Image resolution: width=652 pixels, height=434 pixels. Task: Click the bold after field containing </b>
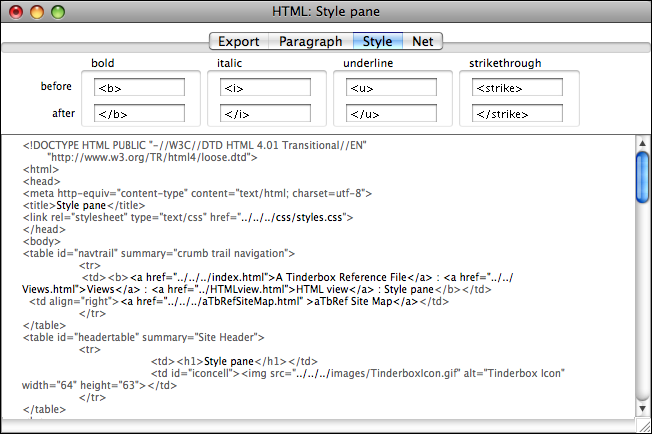[x=139, y=113]
